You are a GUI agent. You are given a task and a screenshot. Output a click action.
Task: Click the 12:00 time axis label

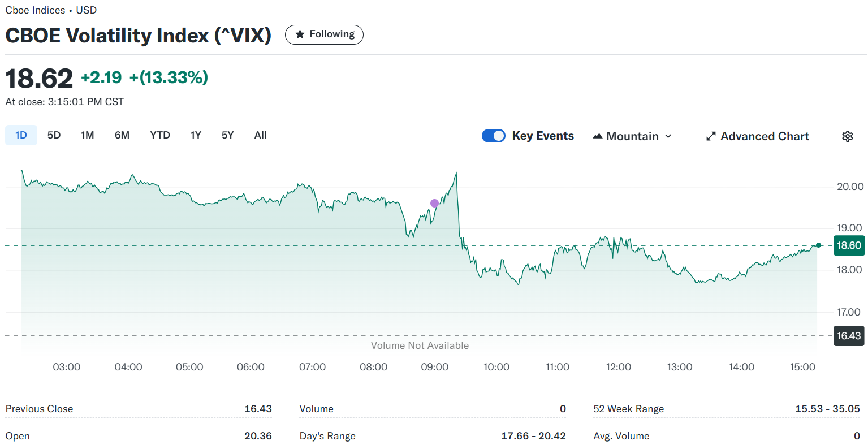(619, 367)
